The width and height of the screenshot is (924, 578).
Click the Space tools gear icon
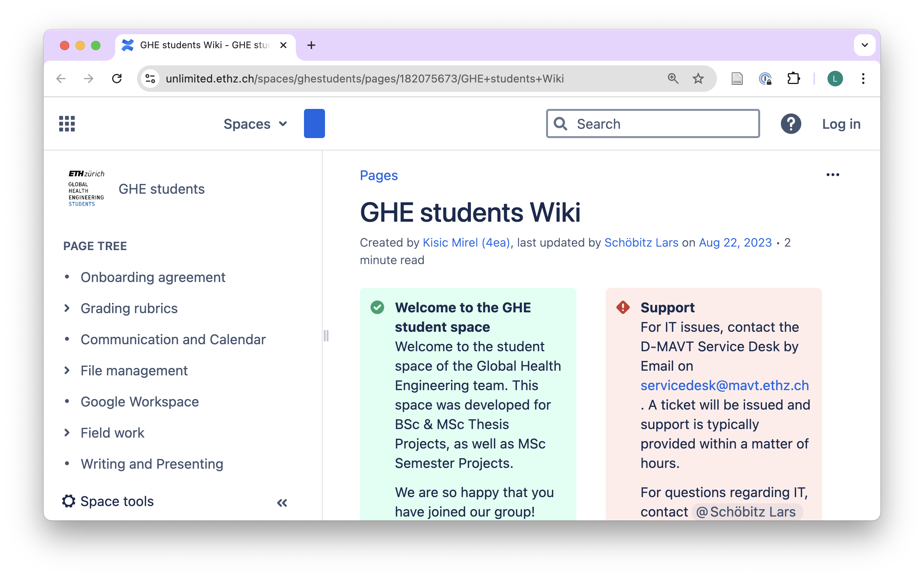pos(69,501)
